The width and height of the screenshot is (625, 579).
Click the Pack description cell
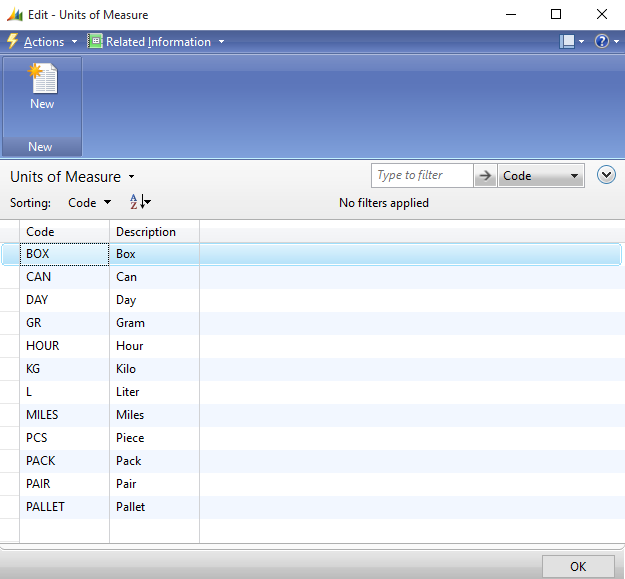155,461
